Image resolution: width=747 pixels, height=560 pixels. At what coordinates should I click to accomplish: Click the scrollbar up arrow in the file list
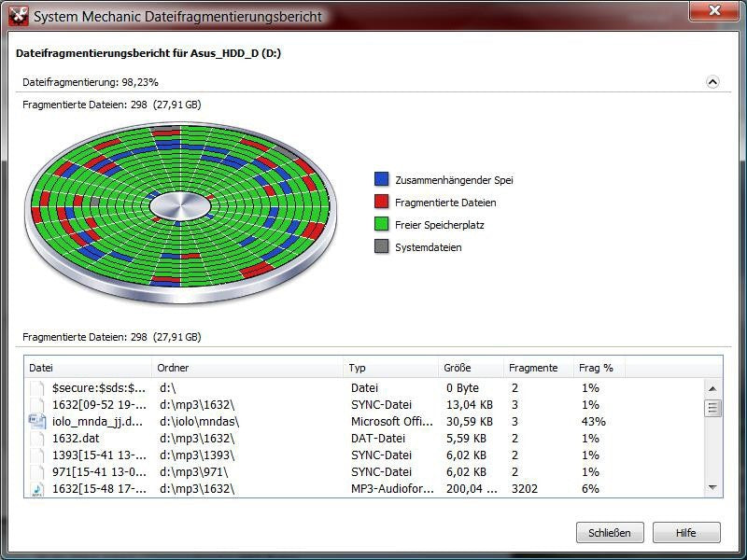click(712, 388)
